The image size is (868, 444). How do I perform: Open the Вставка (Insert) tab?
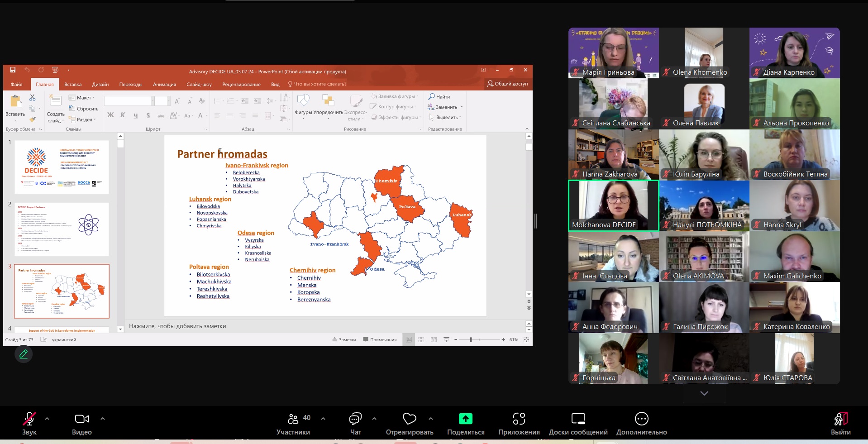[73, 84]
